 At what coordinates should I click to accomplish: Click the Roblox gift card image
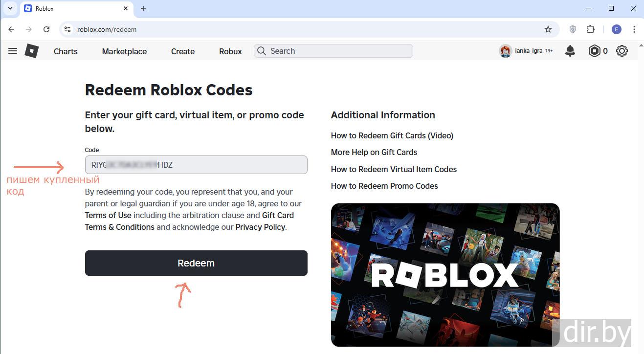pos(445,275)
